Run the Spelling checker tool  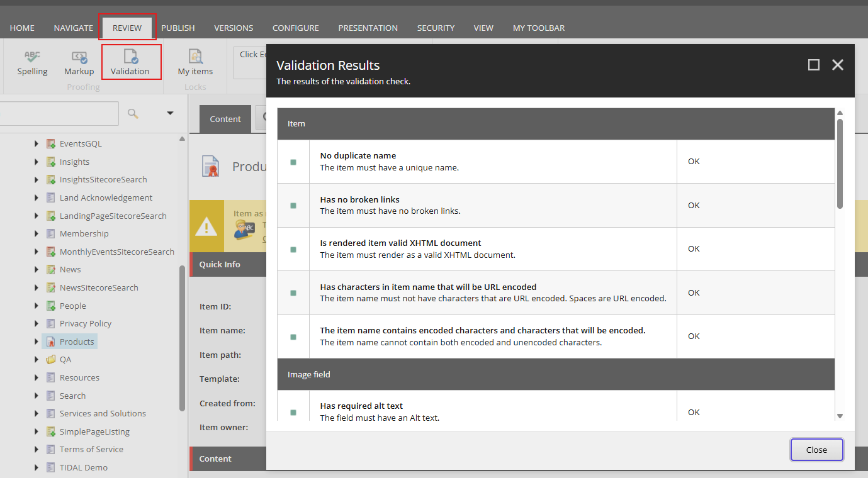[x=32, y=62]
